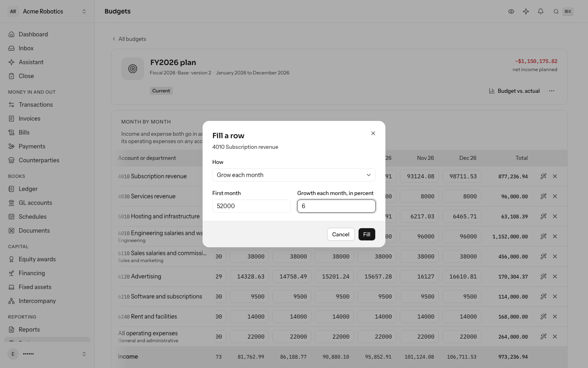The image size is (588, 368).
Task: Click fill wand for Advertising row
Action: pyautogui.click(x=543, y=276)
